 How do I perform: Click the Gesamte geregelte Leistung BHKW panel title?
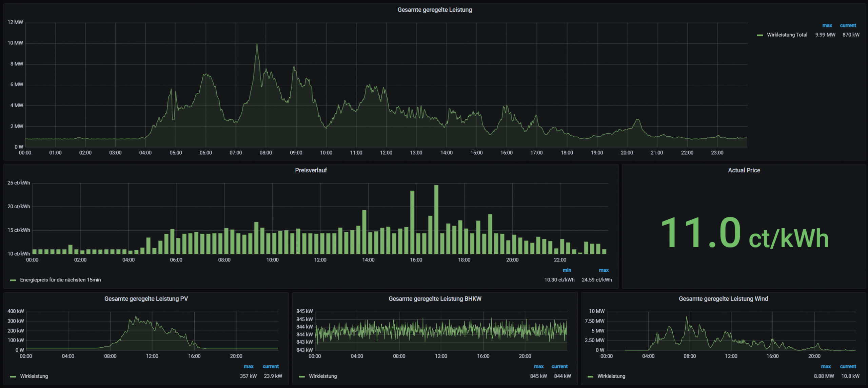(435, 299)
